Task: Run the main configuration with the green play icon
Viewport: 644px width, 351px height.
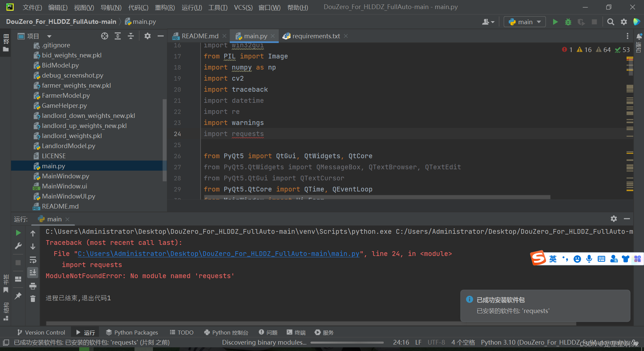Action: [x=555, y=22]
